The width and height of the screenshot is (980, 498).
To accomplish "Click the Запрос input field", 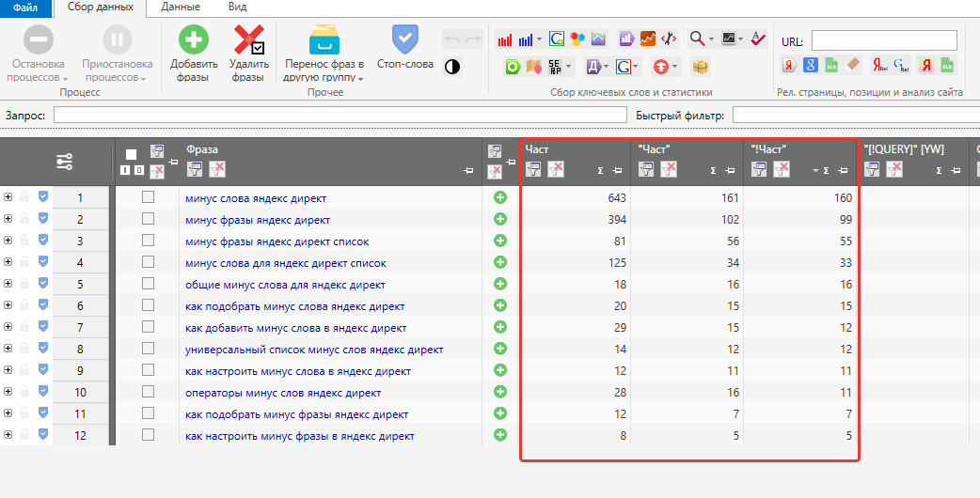I will coord(340,115).
